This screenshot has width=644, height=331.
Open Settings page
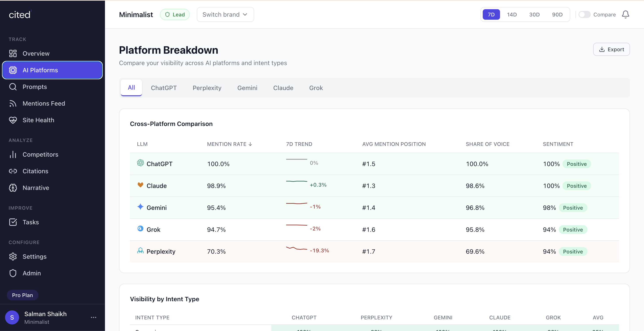[x=52, y=257]
